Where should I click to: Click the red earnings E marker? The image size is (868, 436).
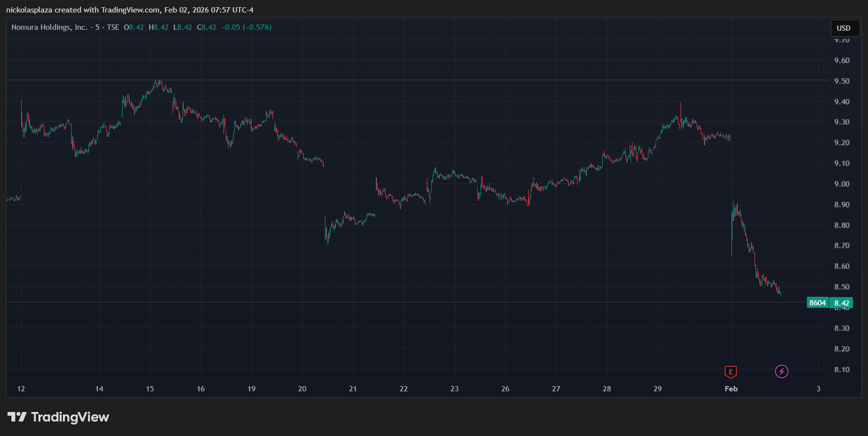click(x=731, y=372)
